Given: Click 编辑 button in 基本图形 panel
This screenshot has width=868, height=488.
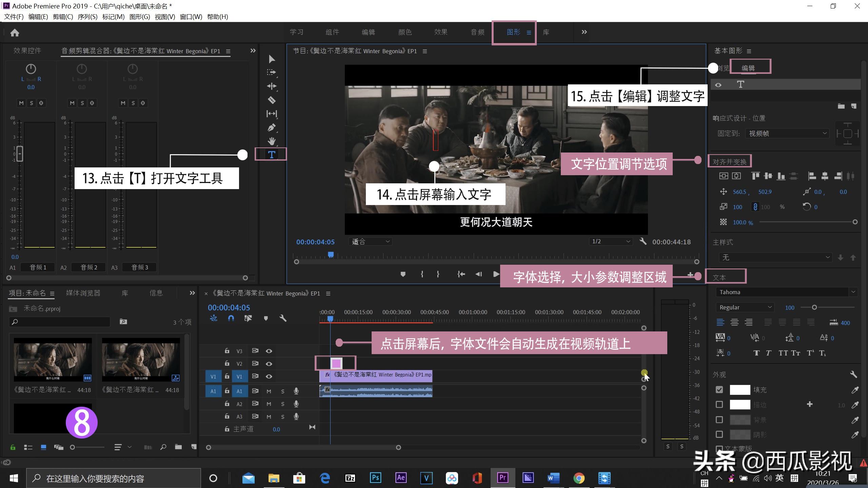Looking at the screenshot, I should pos(750,67).
